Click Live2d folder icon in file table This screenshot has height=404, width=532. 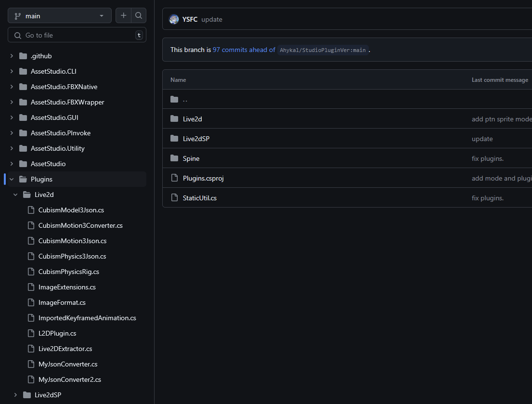click(174, 119)
